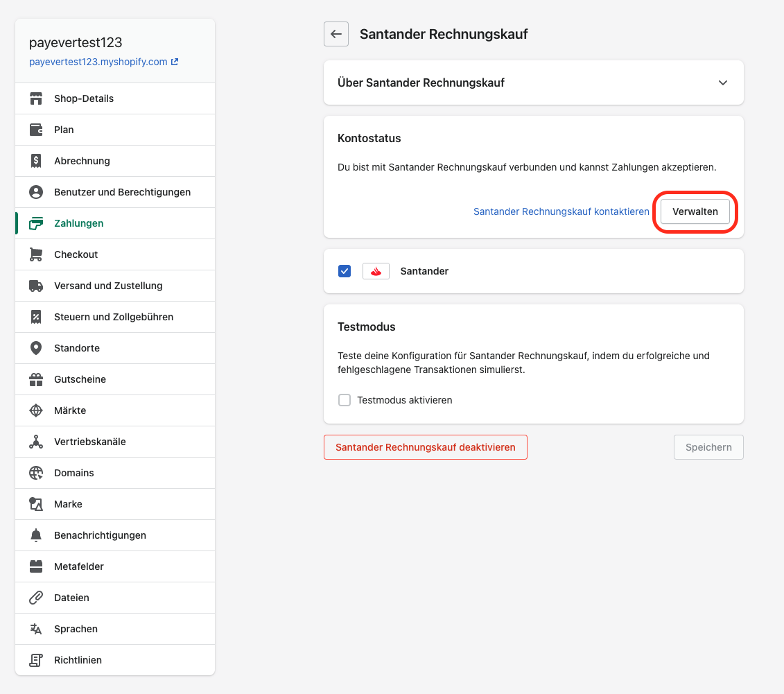The height and width of the screenshot is (694, 784).
Task: Click the Verwalten button
Action: point(695,211)
